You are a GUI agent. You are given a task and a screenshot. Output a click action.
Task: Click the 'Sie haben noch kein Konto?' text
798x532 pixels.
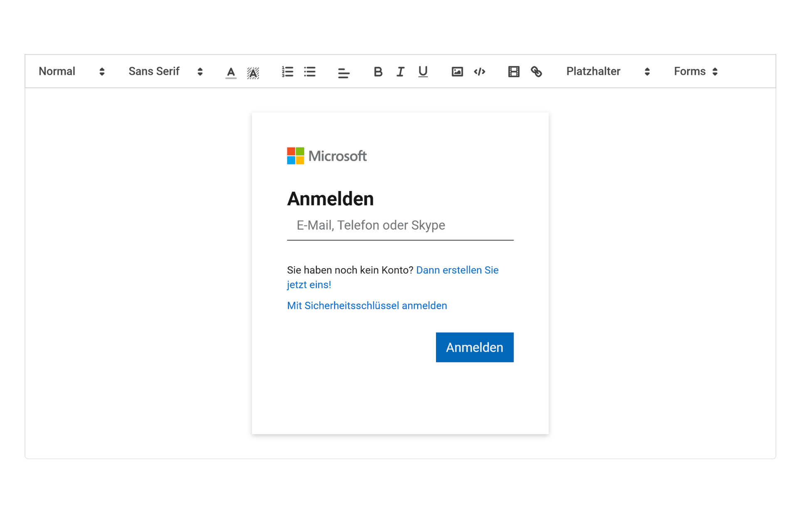(350, 270)
